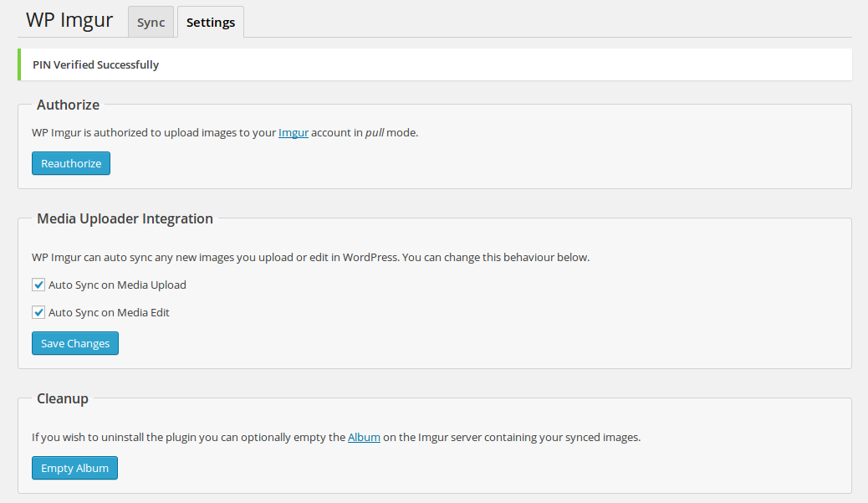The height and width of the screenshot is (503, 868).
Task: Open the Album link in Cleanup
Action: point(364,437)
